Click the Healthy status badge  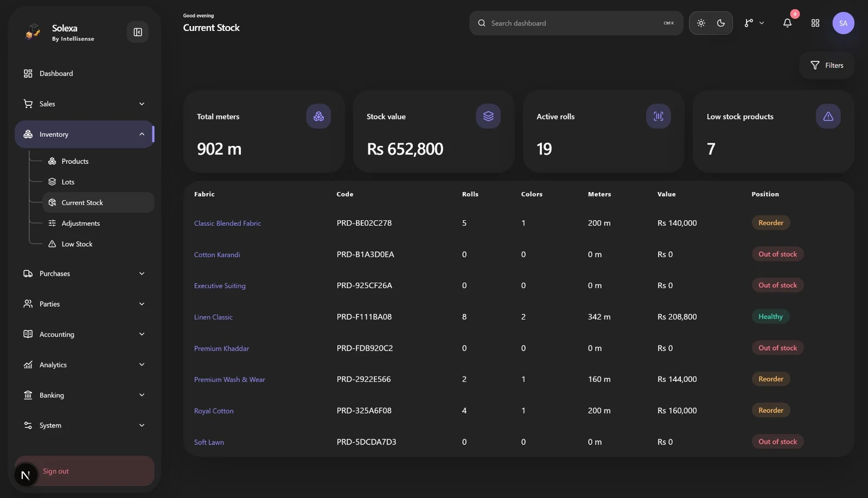(770, 316)
